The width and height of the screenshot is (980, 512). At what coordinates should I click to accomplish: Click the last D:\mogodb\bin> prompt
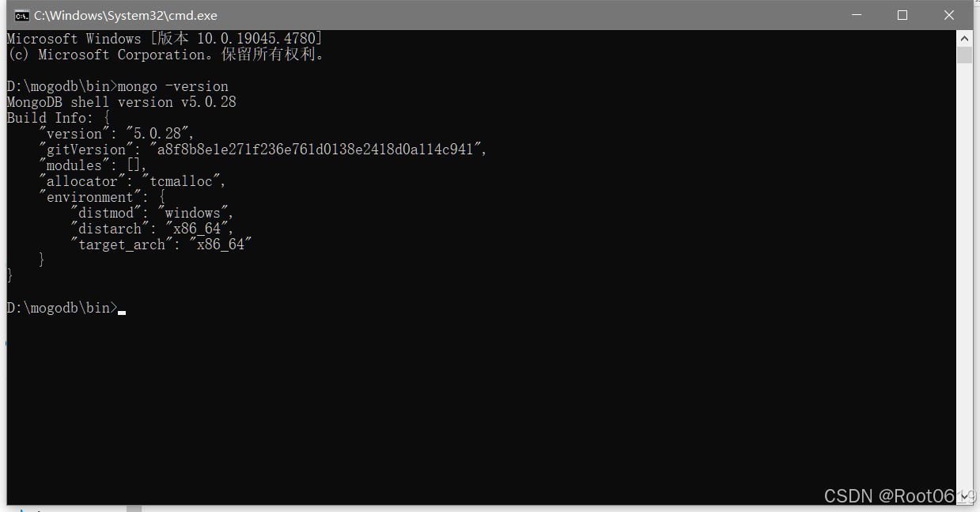tap(62, 308)
